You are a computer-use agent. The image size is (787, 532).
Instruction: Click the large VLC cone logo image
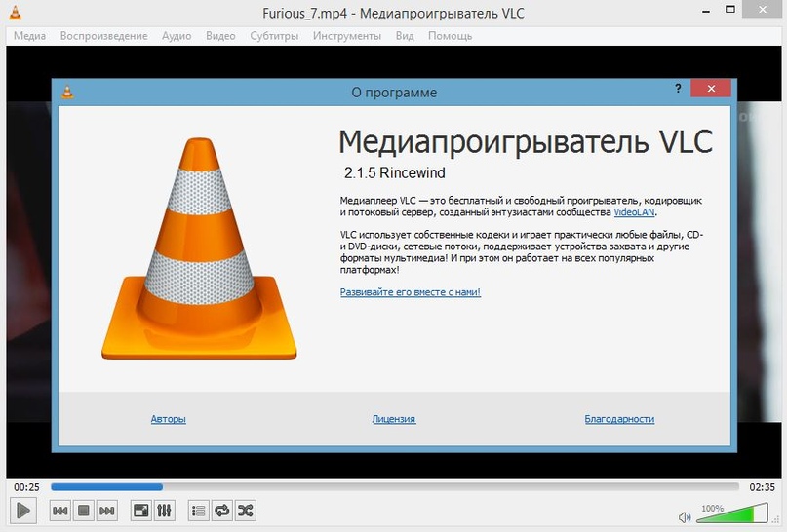click(199, 248)
